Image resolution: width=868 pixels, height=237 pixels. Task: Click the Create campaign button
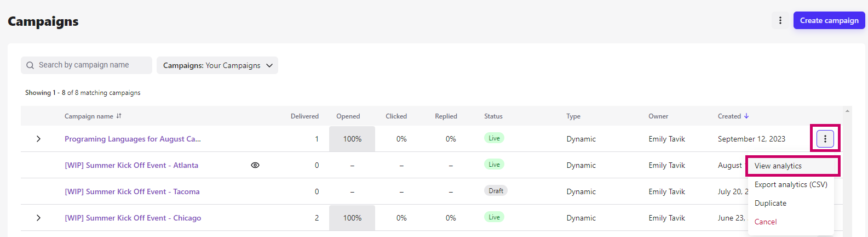pos(829,20)
